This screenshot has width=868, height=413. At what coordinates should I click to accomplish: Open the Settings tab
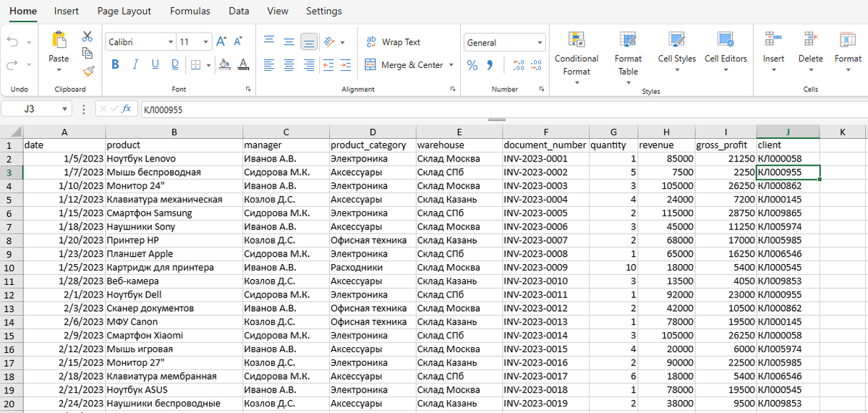click(324, 11)
